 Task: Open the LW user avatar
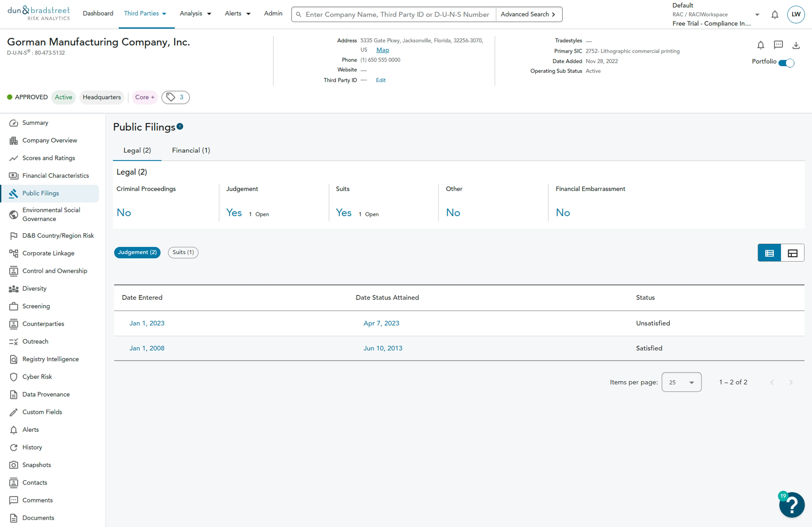[x=796, y=14]
